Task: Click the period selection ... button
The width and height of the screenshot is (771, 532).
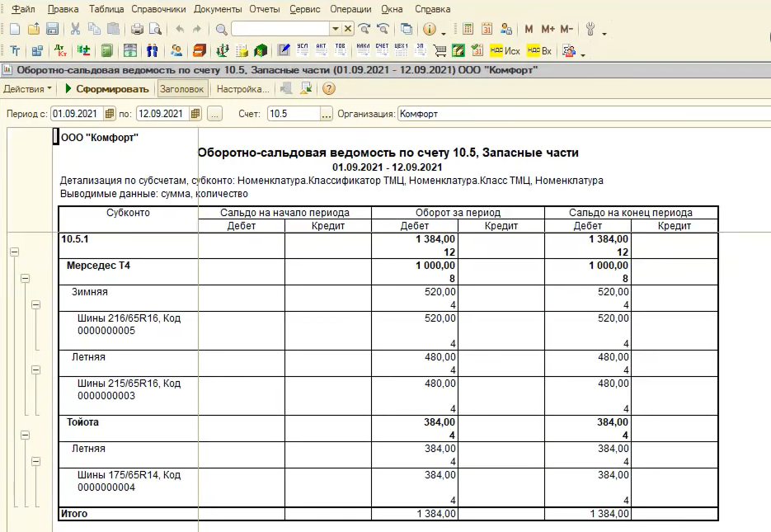Action: pyautogui.click(x=214, y=114)
